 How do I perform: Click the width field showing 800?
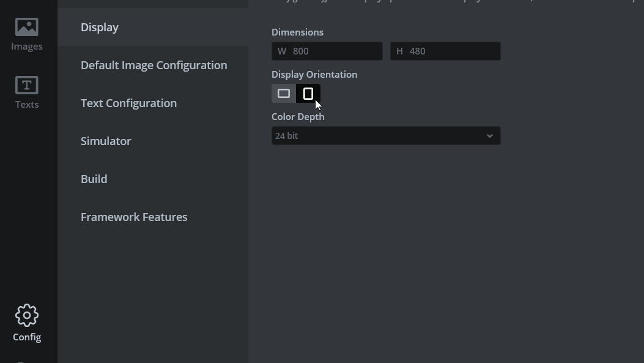pyautogui.click(x=327, y=51)
